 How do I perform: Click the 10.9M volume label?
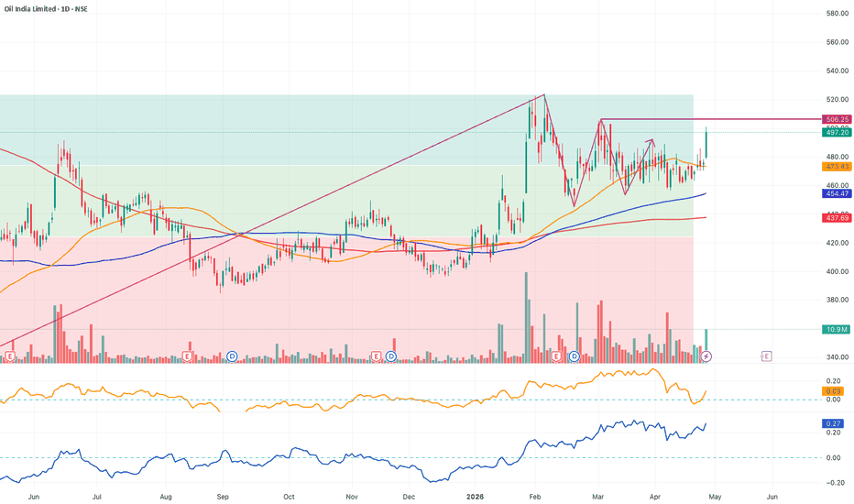tap(837, 329)
